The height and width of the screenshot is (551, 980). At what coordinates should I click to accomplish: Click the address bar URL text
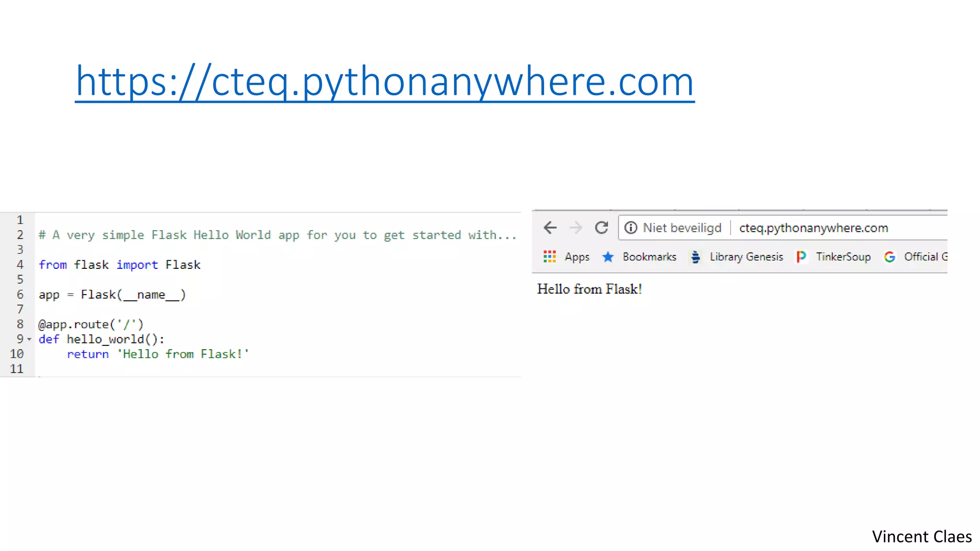[813, 228]
